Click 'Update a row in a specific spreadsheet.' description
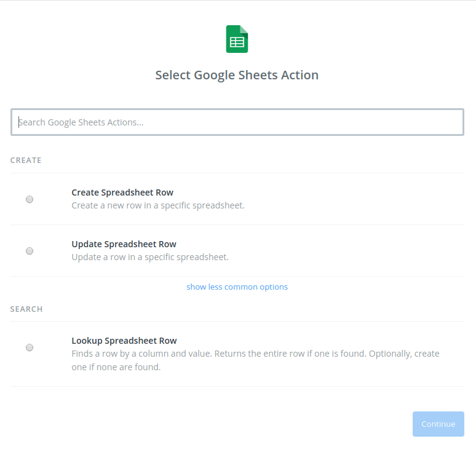The image size is (476, 460). [150, 257]
